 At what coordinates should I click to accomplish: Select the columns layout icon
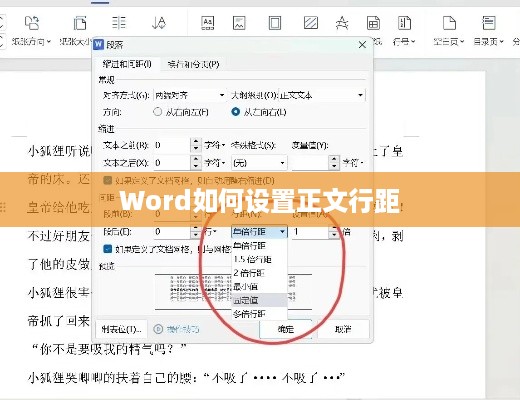click(x=119, y=23)
